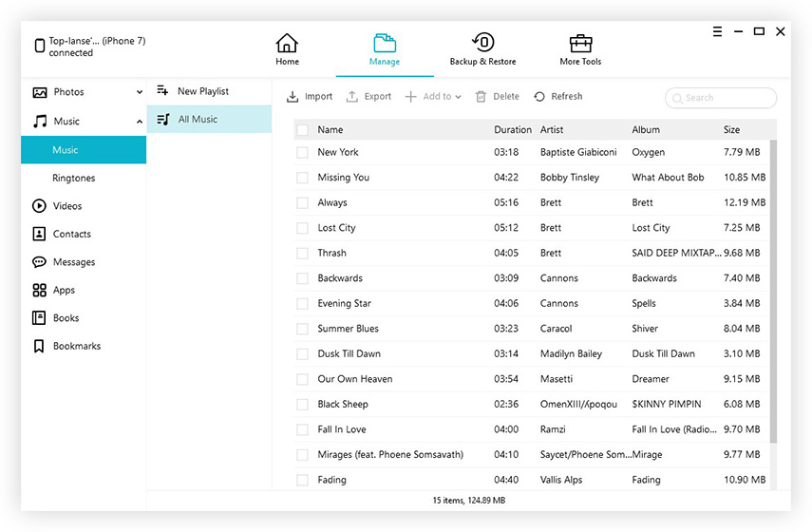Check the Summer Blues checkbox
Image resolution: width=812 pixels, height=532 pixels.
(302, 329)
